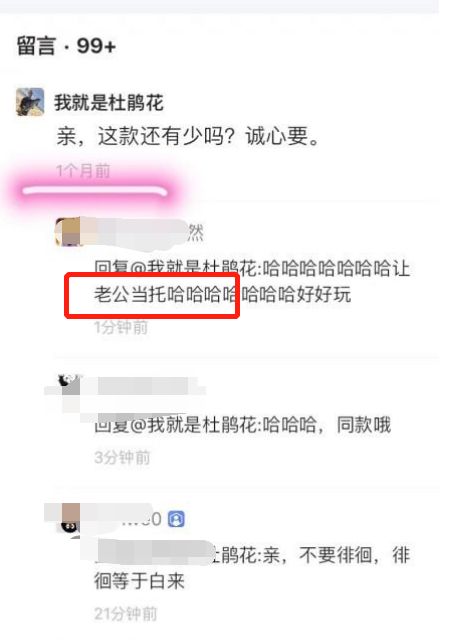Click the pixelated username beside panda avatar
The width and height of the screenshot is (450, 640).
point(143,386)
